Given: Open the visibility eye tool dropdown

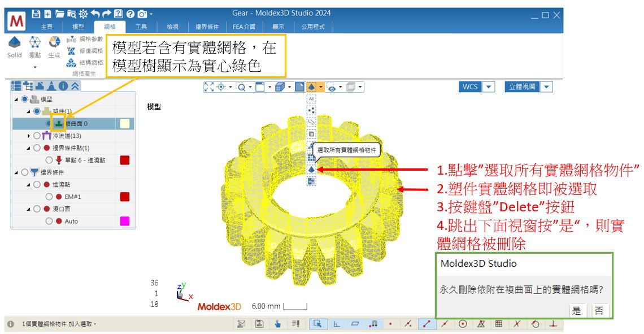Looking at the screenshot, I should [x=341, y=86].
